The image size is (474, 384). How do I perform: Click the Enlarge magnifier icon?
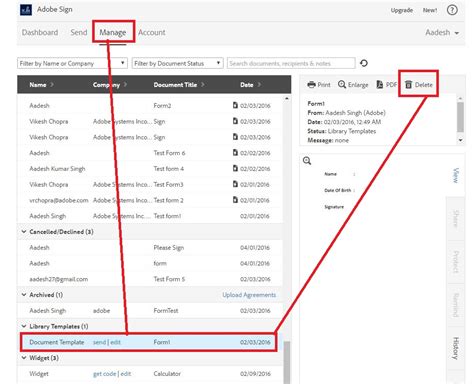342,84
